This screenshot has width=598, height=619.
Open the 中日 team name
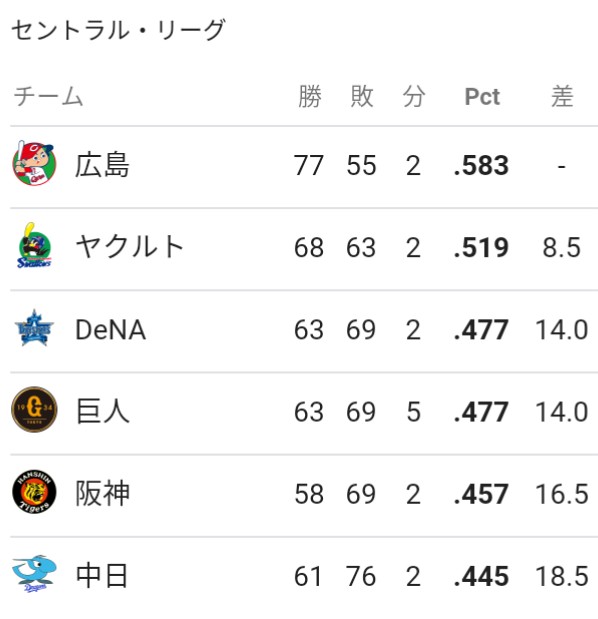[102, 576]
